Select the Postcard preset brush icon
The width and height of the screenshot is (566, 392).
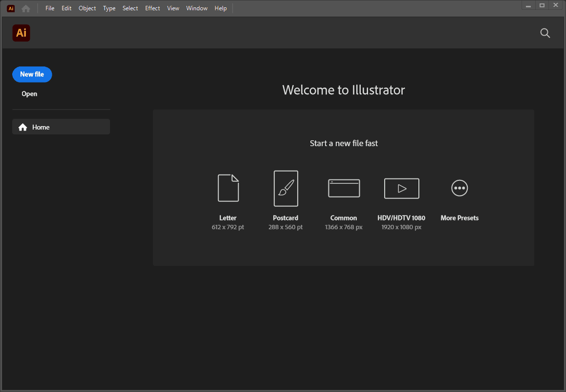coord(286,188)
